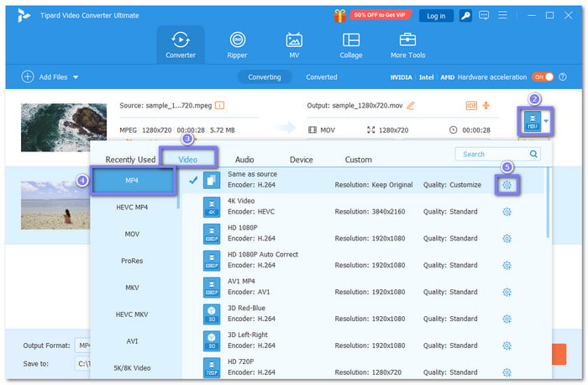Open settings gear for HD 1080P
Image resolution: width=588 pixels, height=385 pixels.
pos(507,239)
